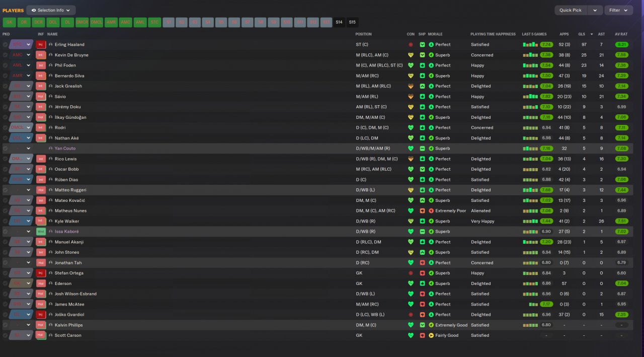Screen dimensions: 644x357
Task: Click the Inj badge next to Joško Gvardiol
Action: click(41, 315)
